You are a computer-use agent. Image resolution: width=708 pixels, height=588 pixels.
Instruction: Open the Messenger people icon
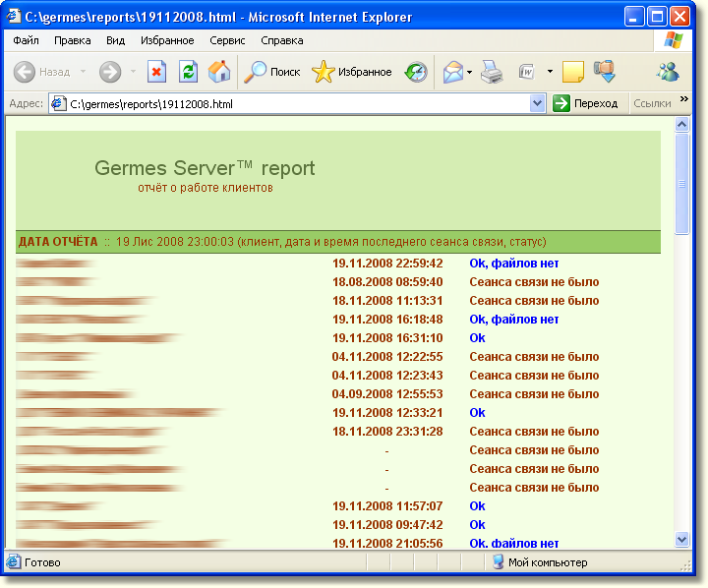point(668,72)
